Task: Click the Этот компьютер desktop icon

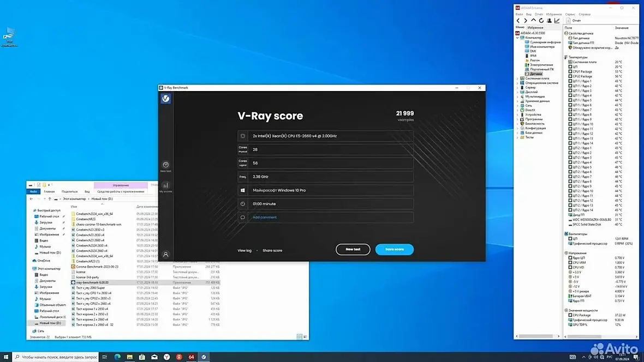Action: (x=9, y=38)
